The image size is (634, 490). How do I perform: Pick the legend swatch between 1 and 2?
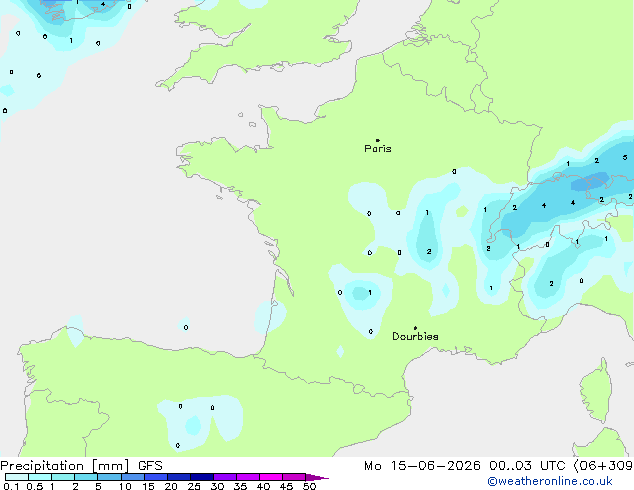pyautogui.click(x=63, y=477)
